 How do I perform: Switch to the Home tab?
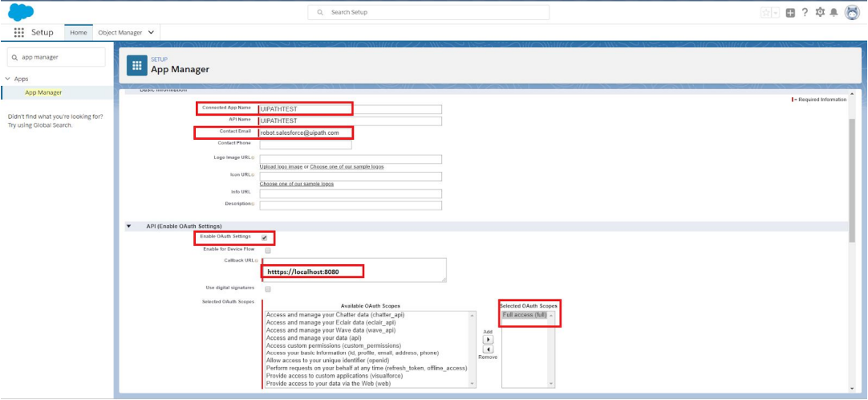pos(78,33)
